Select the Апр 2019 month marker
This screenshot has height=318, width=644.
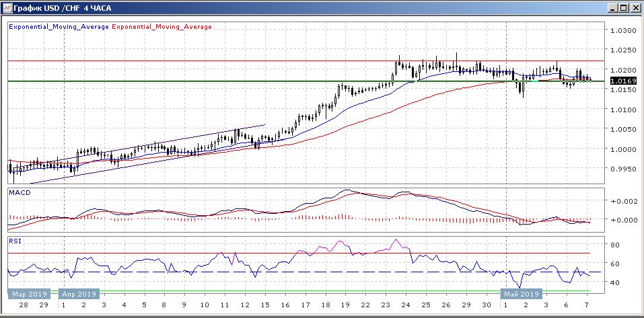point(80,294)
